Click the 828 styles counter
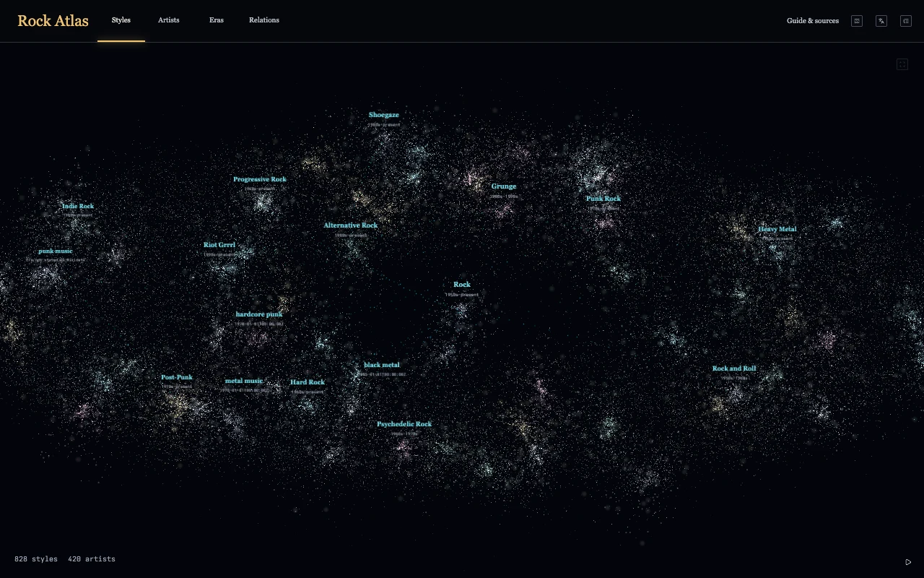This screenshot has width=924, height=578. click(36, 559)
